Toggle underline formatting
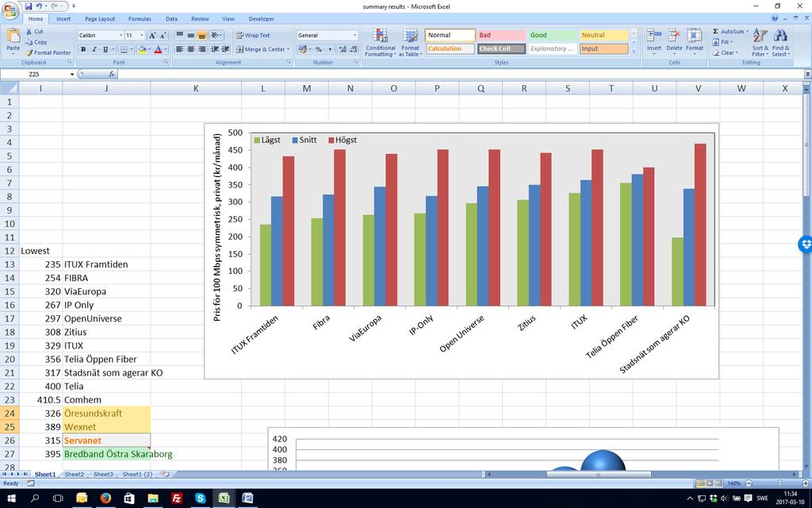Image resolution: width=812 pixels, height=508 pixels. [105, 49]
